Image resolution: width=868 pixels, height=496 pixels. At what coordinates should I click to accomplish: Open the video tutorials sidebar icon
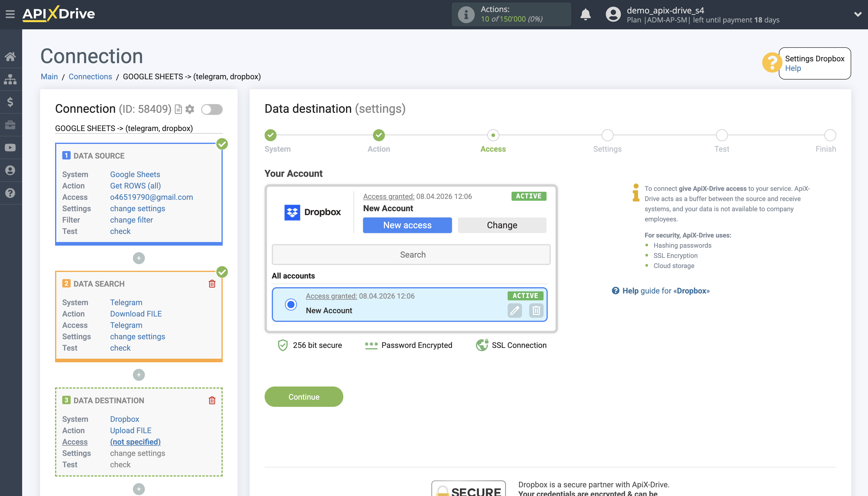point(10,147)
